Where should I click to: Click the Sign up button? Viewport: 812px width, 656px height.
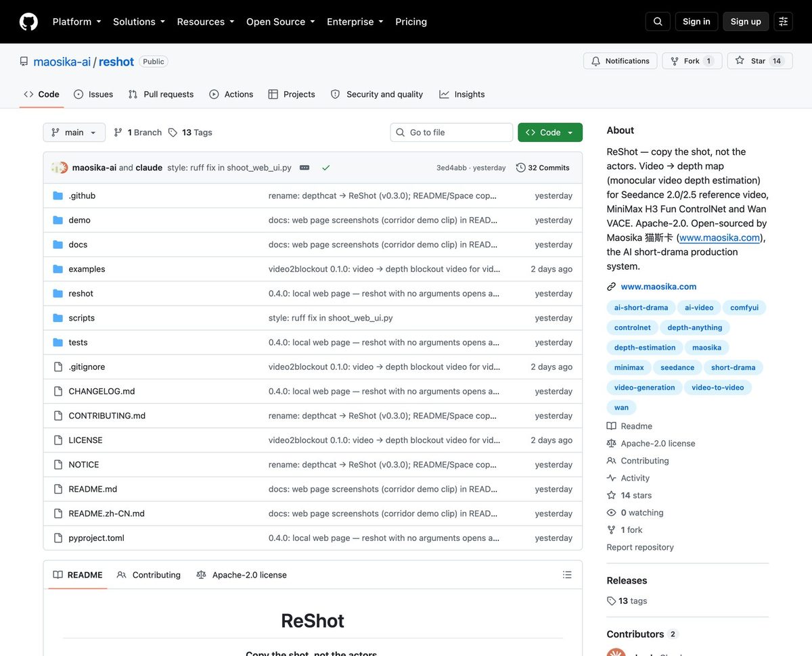[x=746, y=22]
